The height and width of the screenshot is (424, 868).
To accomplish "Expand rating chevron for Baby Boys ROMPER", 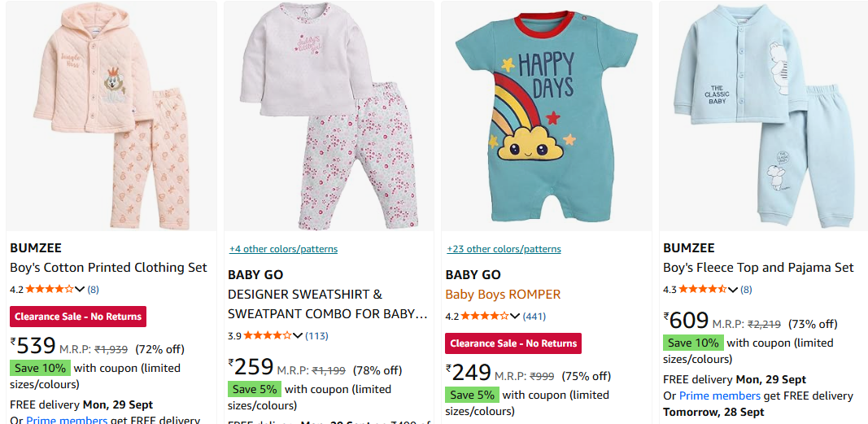I will pos(515,316).
